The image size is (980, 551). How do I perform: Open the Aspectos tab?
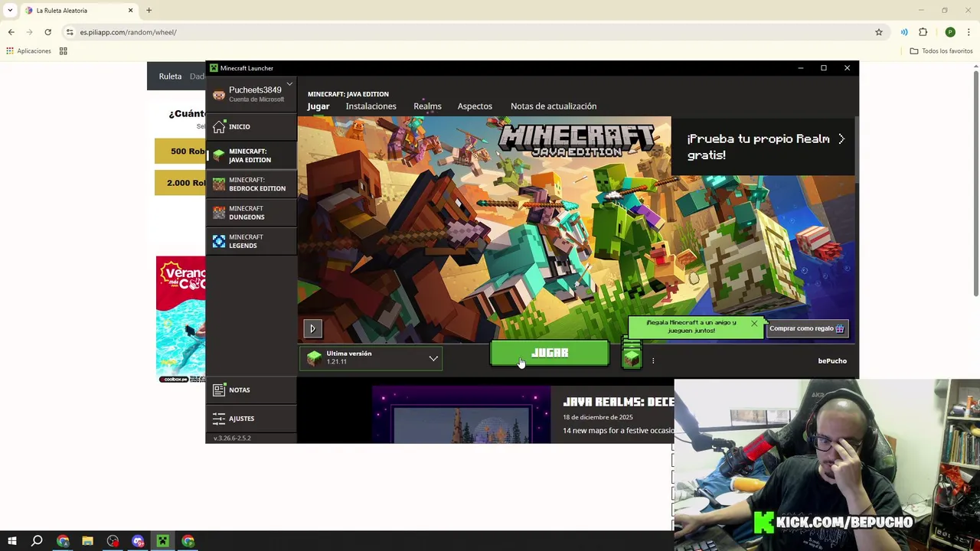pyautogui.click(x=475, y=106)
